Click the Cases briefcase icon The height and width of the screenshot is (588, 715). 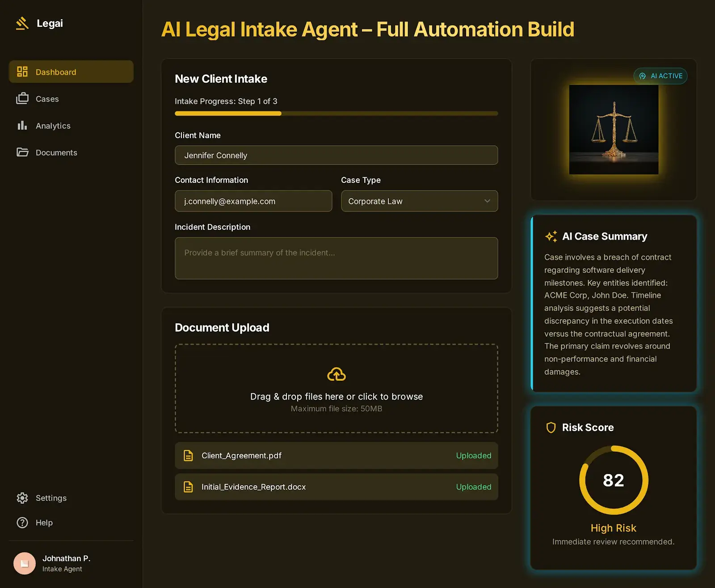point(22,98)
